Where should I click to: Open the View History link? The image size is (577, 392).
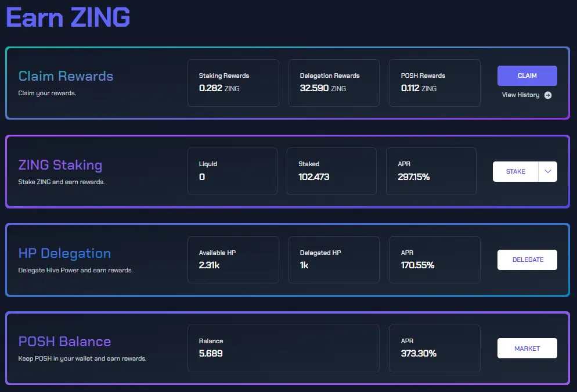point(520,95)
